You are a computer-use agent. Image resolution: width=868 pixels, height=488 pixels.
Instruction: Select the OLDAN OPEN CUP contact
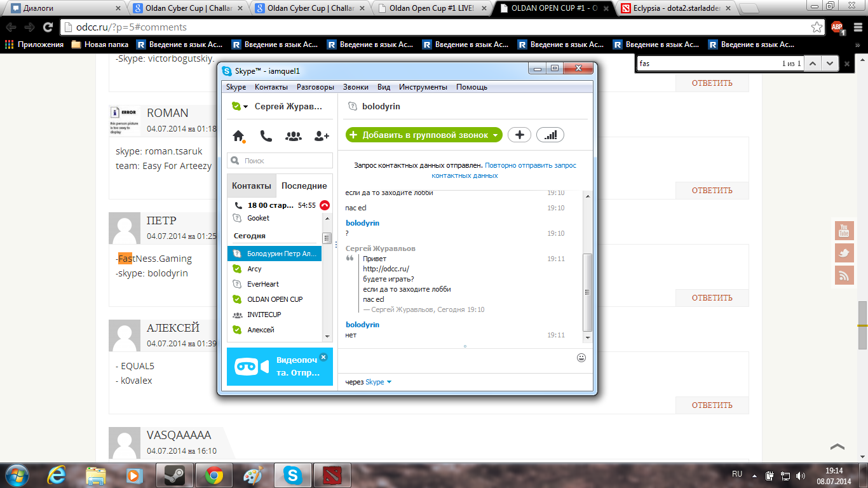(x=275, y=299)
